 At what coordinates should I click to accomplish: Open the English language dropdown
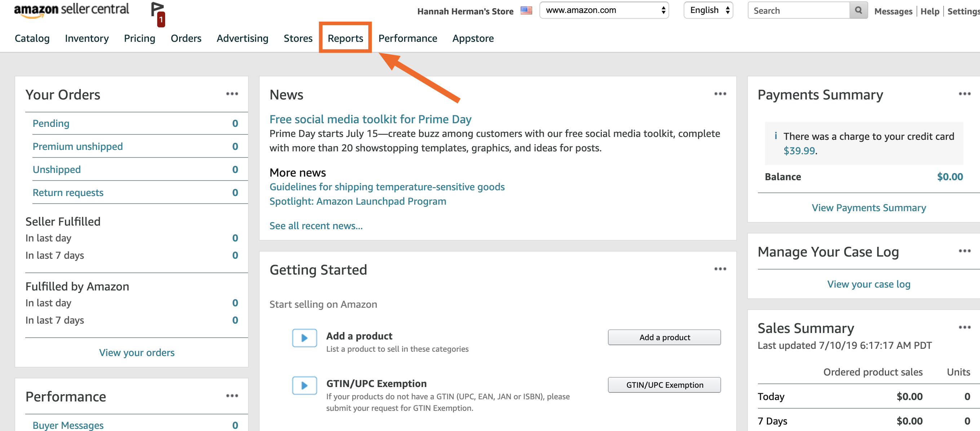[x=708, y=10]
